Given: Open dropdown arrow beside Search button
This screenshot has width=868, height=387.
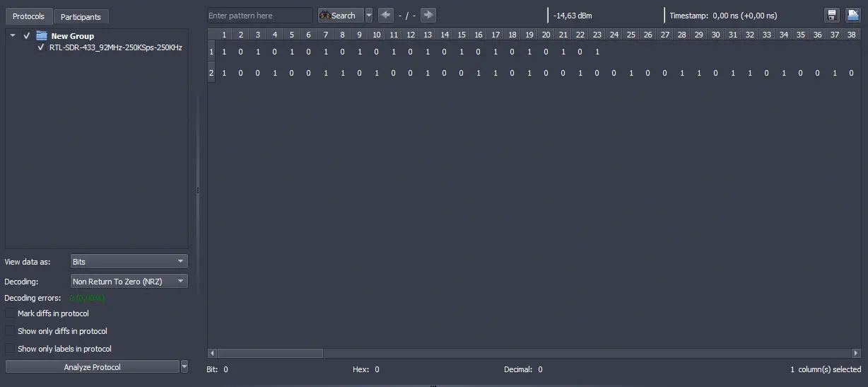Looking at the screenshot, I should click(x=368, y=16).
